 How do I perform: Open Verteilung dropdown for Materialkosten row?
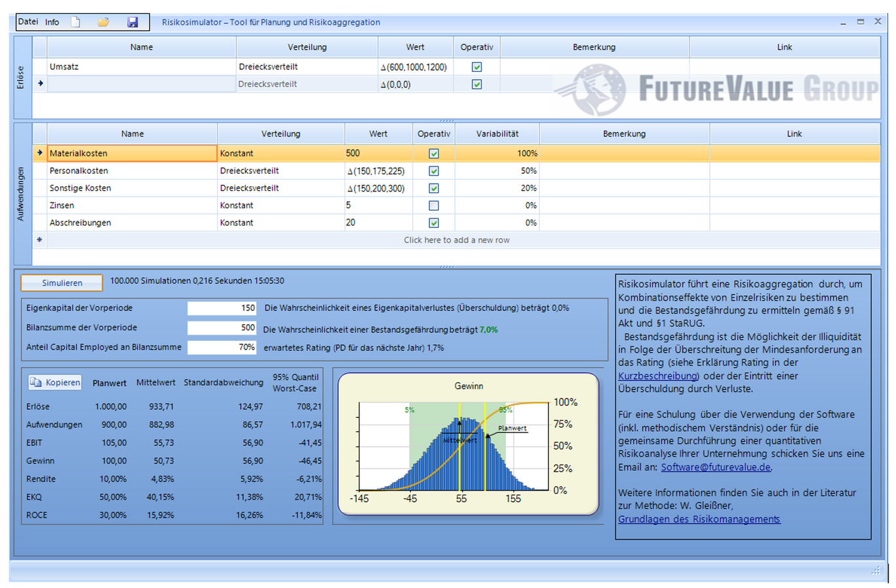click(x=280, y=154)
